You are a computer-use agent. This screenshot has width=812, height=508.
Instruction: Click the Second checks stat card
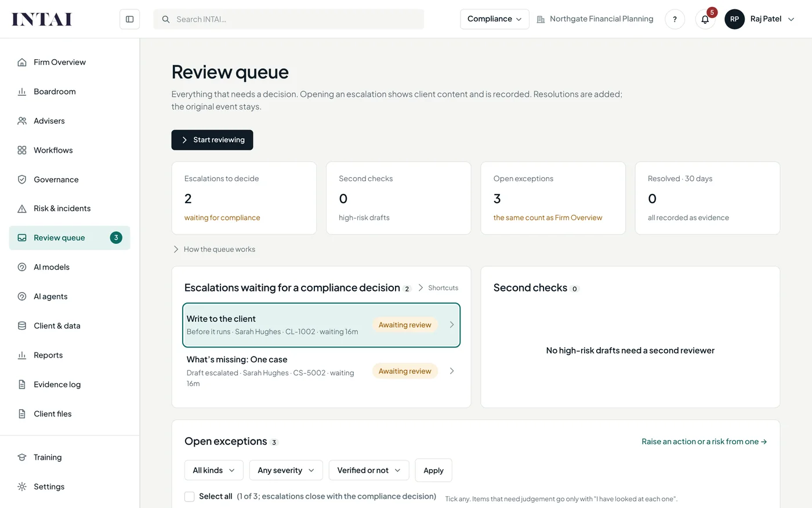click(x=398, y=198)
